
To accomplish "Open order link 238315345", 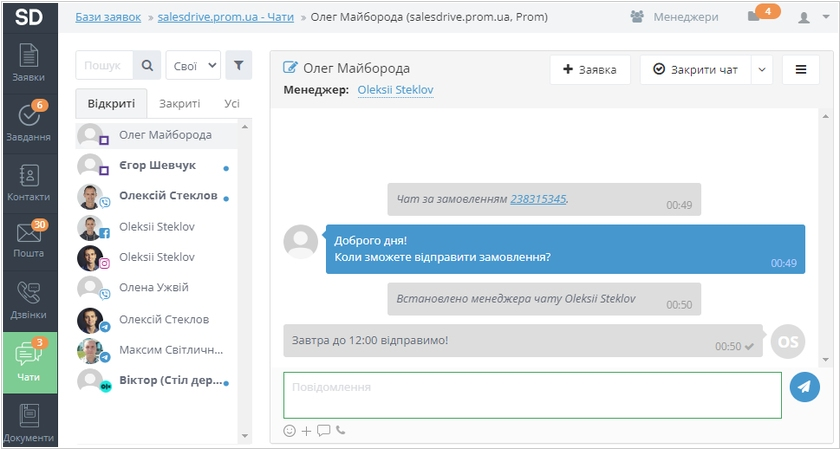I will pos(538,199).
